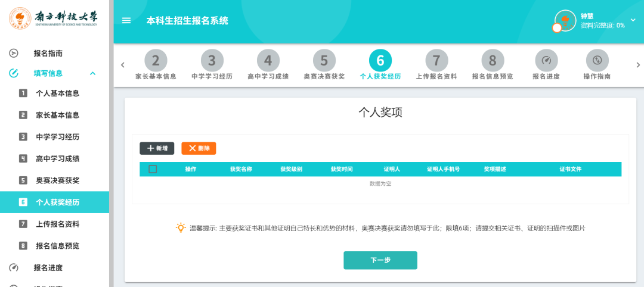Click the 新增 button
This screenshot has height=287, width=644.
point(157,148)
